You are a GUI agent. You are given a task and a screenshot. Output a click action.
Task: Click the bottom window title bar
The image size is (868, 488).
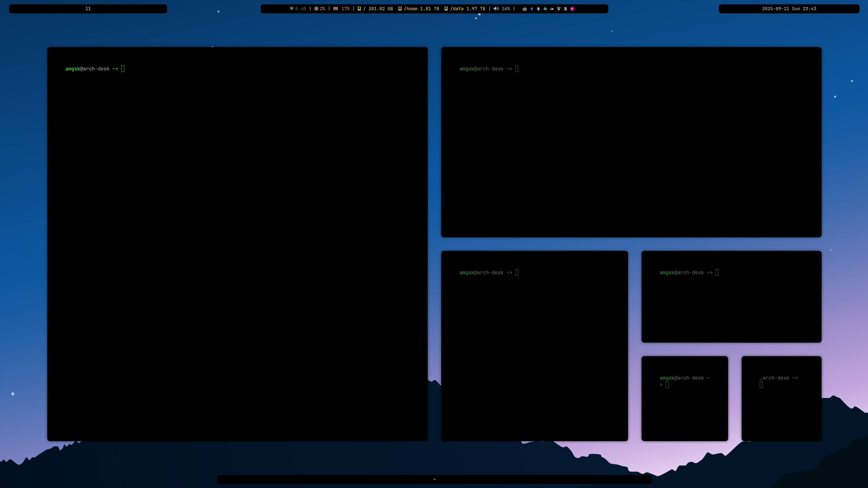pos(434,479)
